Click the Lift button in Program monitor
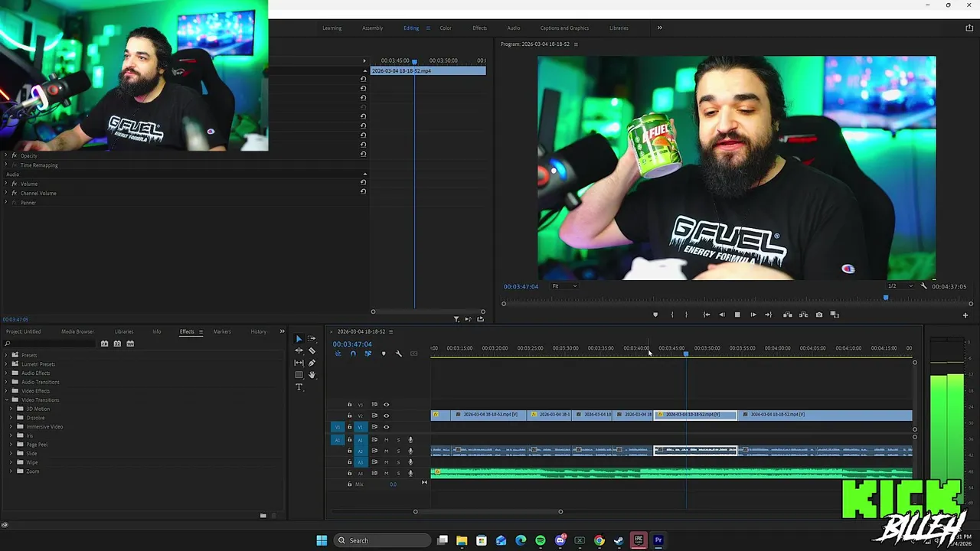Image resolution: width=980 pixels, height=551 pixels. (x=787, y=315)
